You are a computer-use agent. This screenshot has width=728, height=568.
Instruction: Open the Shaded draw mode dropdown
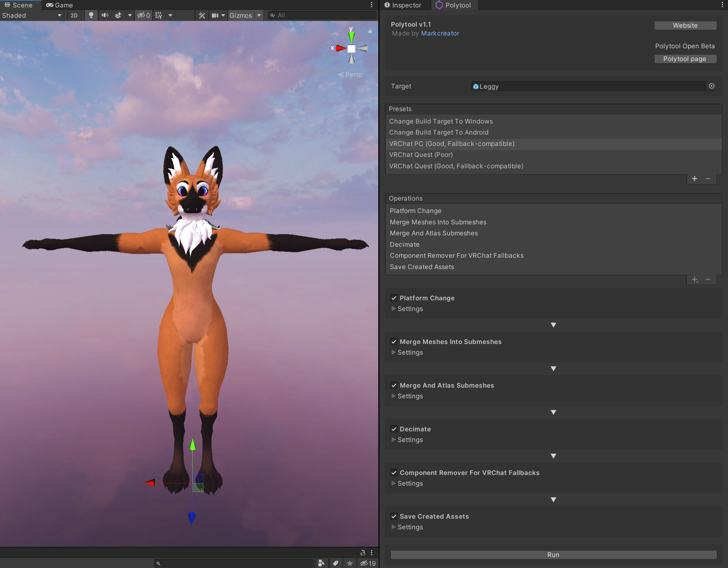(32, 15)
